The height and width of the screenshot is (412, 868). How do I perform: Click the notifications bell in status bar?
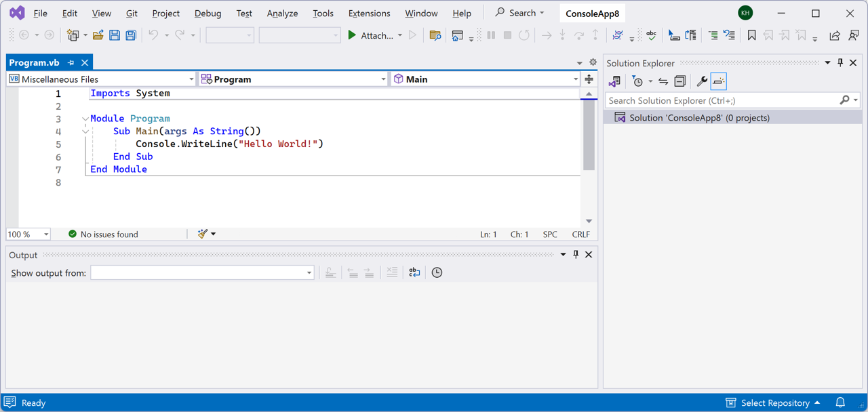tap(840, 403)
